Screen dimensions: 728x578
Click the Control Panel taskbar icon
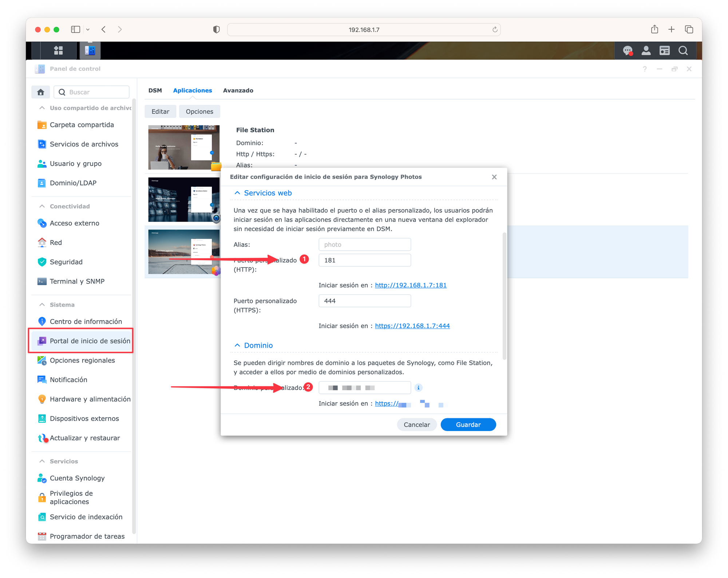(90, 51)
